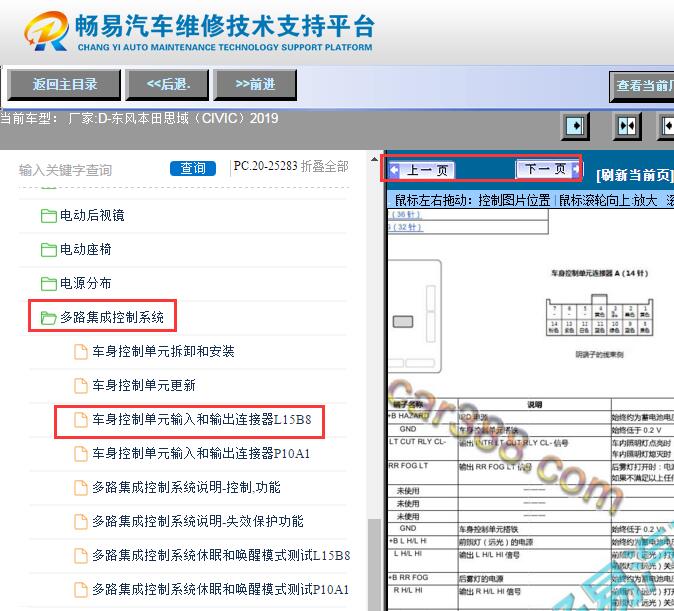The height and width of the screenshot is (611, 674).
Task: Expand the 电源分布 folder
Action: click(x=86, y=283)
